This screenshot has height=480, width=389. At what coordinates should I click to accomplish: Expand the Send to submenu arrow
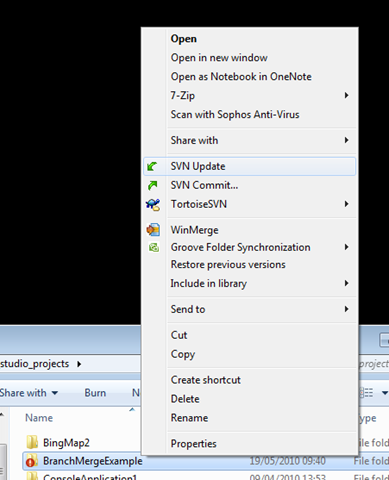pos(347,309)
